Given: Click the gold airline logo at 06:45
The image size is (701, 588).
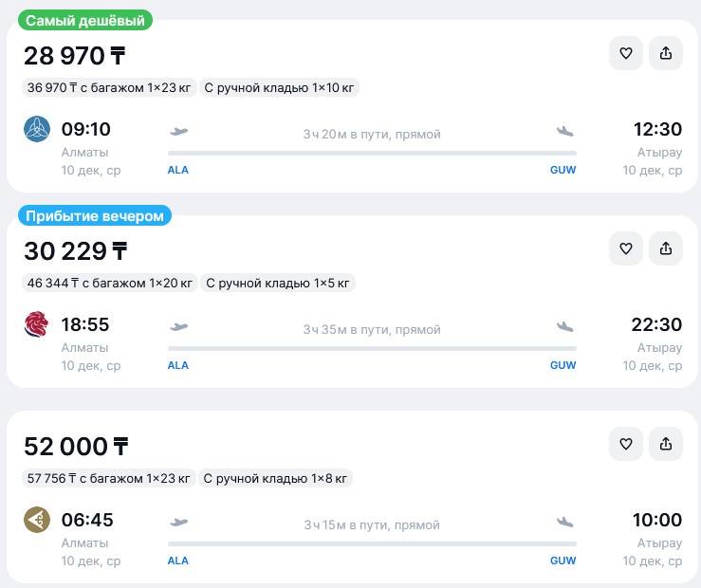Looking at the screenshot, I should tap(37, 520).
